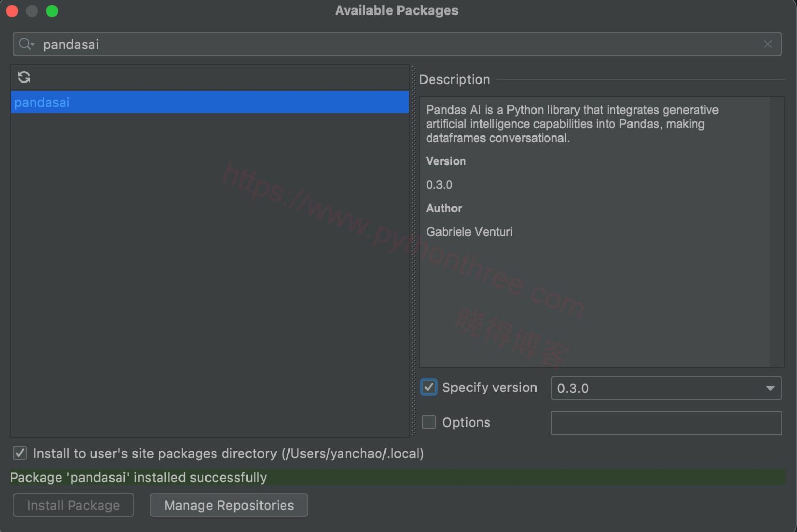Click the reload package list icon
797x532 pixels.
click(24, 77)
